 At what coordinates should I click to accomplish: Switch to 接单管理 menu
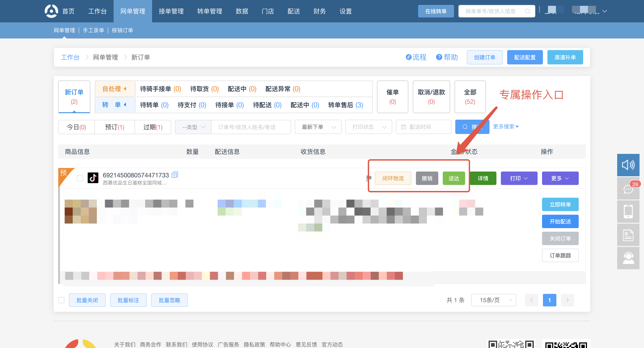point(171,11)
